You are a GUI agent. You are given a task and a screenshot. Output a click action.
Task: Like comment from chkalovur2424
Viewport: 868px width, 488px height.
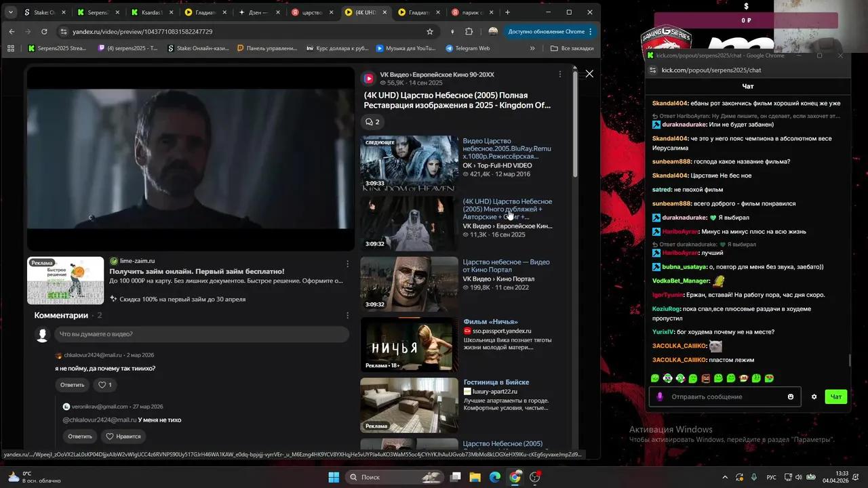coord(105,385)
